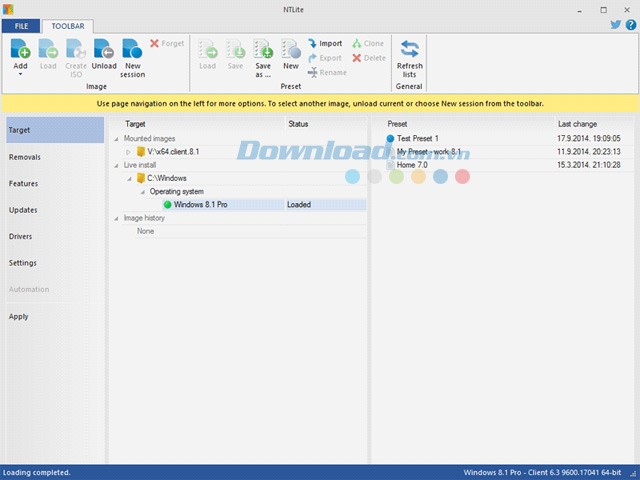Collapse the C:\Windows live install node
This screenshot has height=480, width=640.
coord(128,178)
